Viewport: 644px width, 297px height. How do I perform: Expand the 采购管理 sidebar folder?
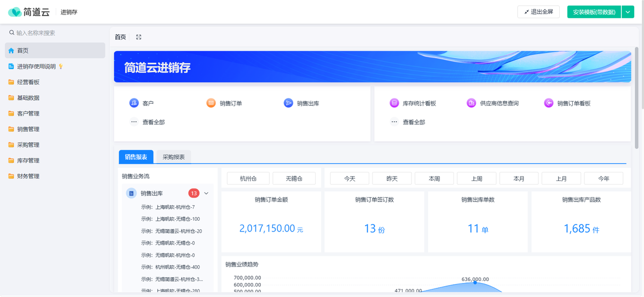pyautogui.click(x=55, y=144)
